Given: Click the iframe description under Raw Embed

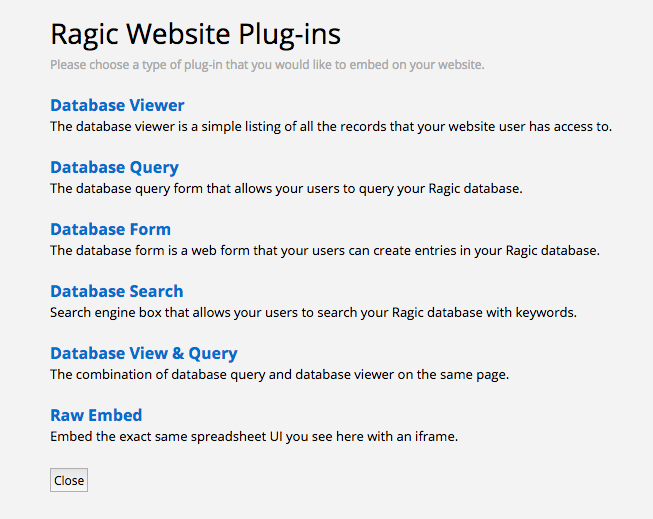Looking at the screenshot, I should click(254, 437).
